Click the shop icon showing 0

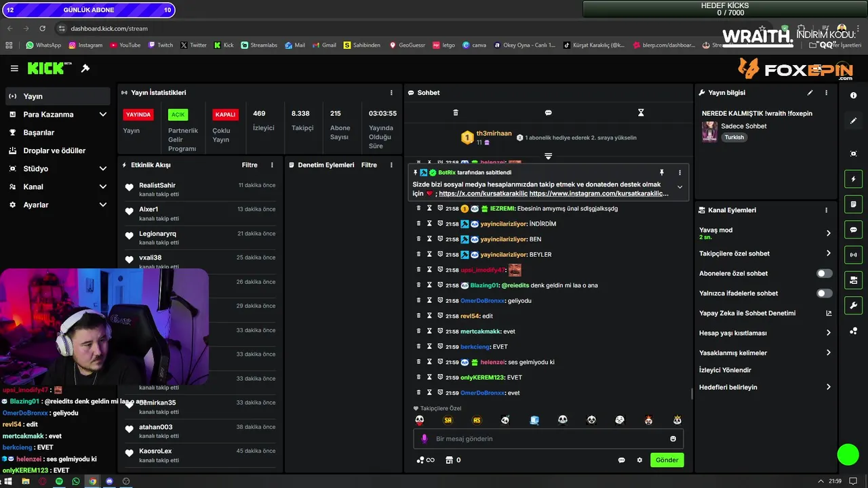[453, 460]
